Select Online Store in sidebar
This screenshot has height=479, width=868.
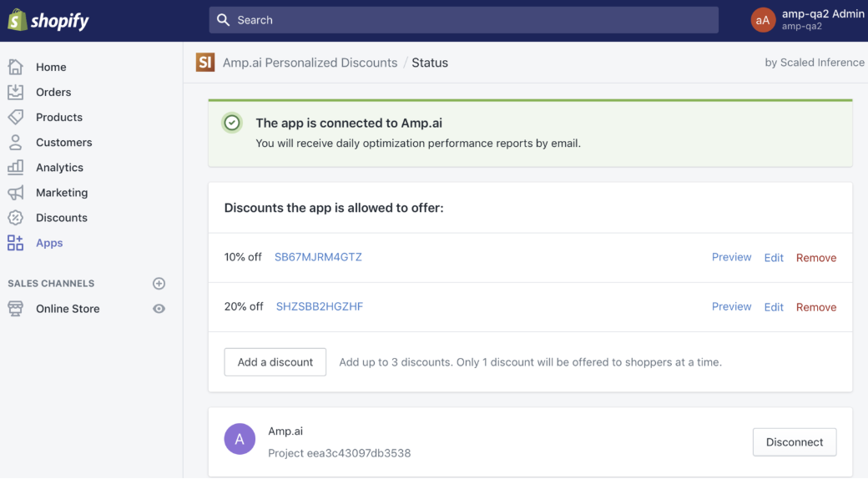point(68,309)
